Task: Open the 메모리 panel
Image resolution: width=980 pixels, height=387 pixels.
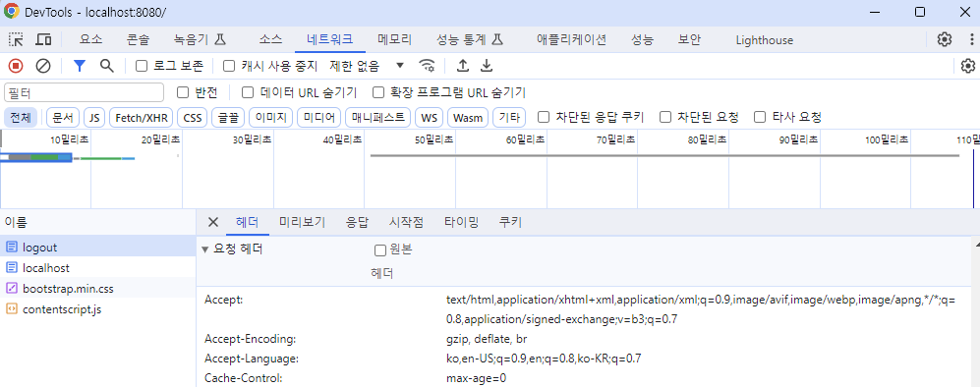Action: 395,40
